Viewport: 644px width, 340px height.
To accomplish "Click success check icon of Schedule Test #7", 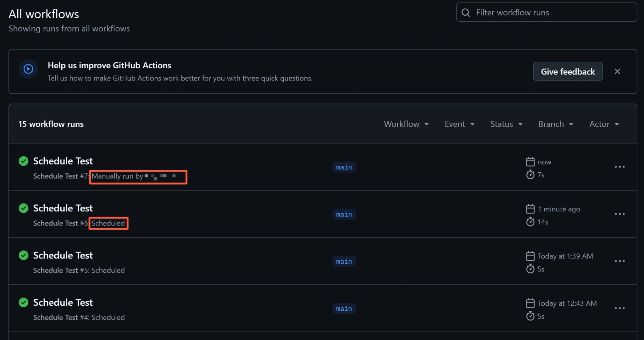I will click(24, 161).
